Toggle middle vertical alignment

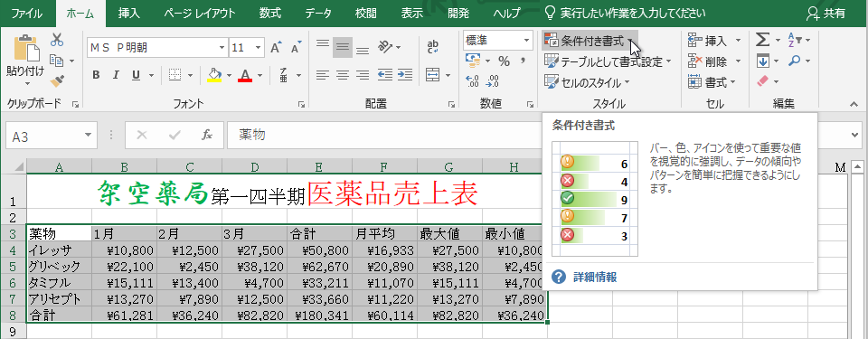[x=343, y=48]
